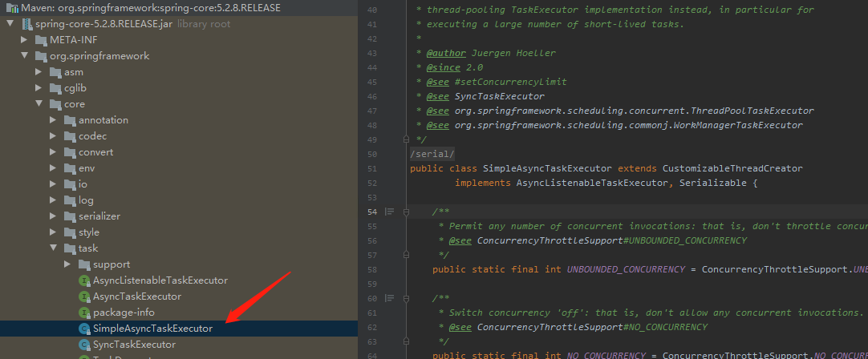Click the convert package folder icon

70,152
